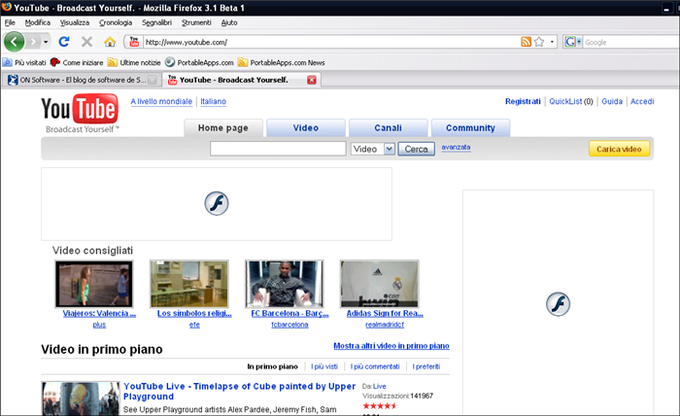The height and width of the screenshot is (416, 680).
Task: Select the I preferiti filter
Action: pyautogui.click(x=426, y=367)
